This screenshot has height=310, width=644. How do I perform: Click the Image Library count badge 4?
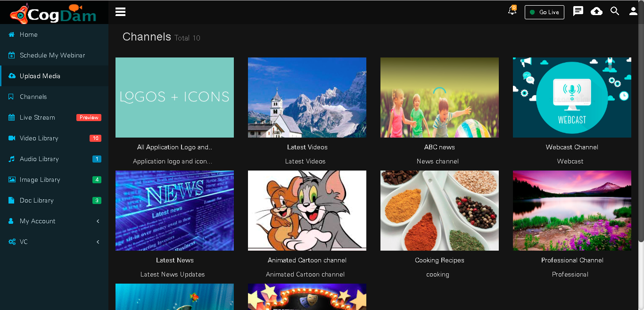click(x=97, y=179)
